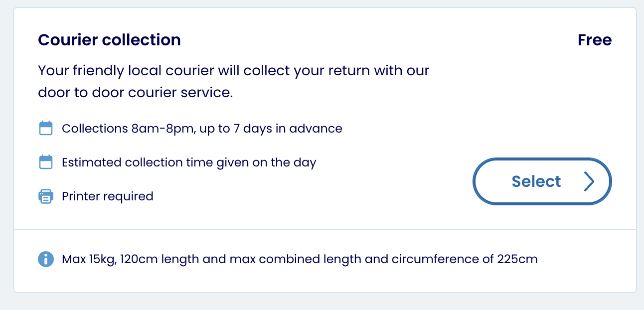Image resolution: width=644 pixels, height=310 pixels.
Task: Click the calendar icon beside Collections 8am-8pm
Action: (46, 129)
